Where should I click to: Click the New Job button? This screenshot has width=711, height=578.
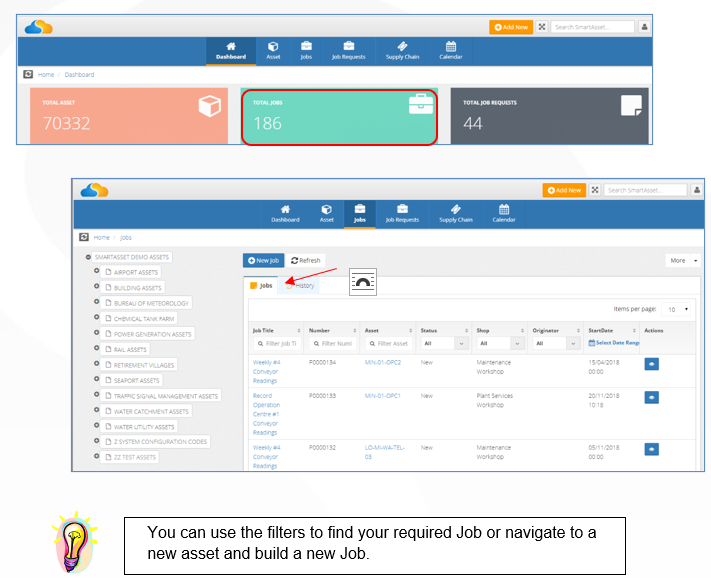[x=263, y=260]
